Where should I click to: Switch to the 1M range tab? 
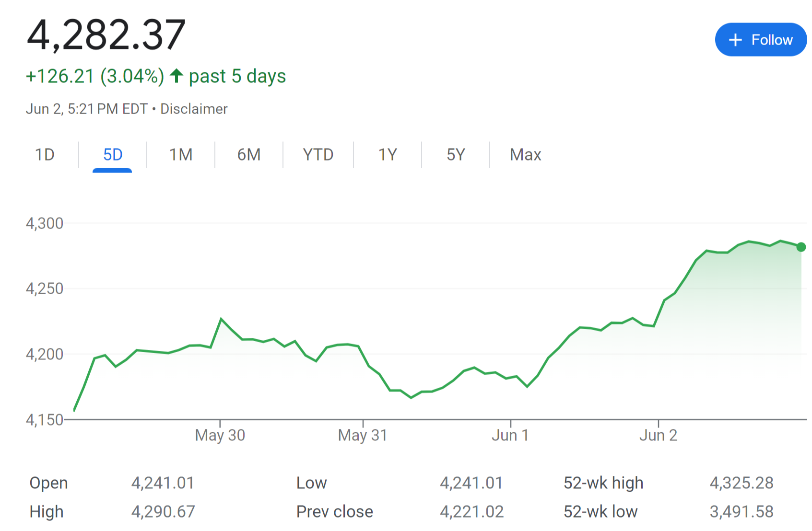coord(181,155)
